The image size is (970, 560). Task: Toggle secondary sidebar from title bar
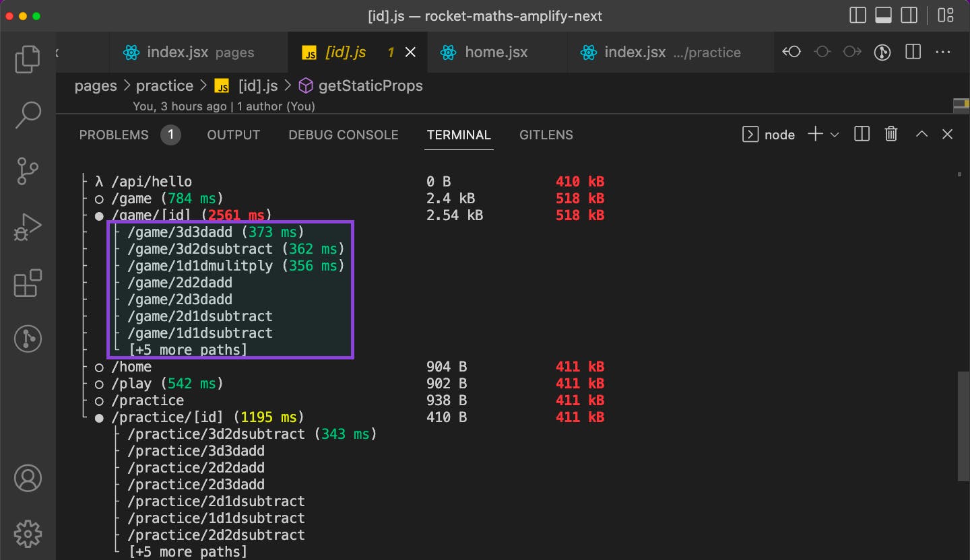(x=909, y=15)
